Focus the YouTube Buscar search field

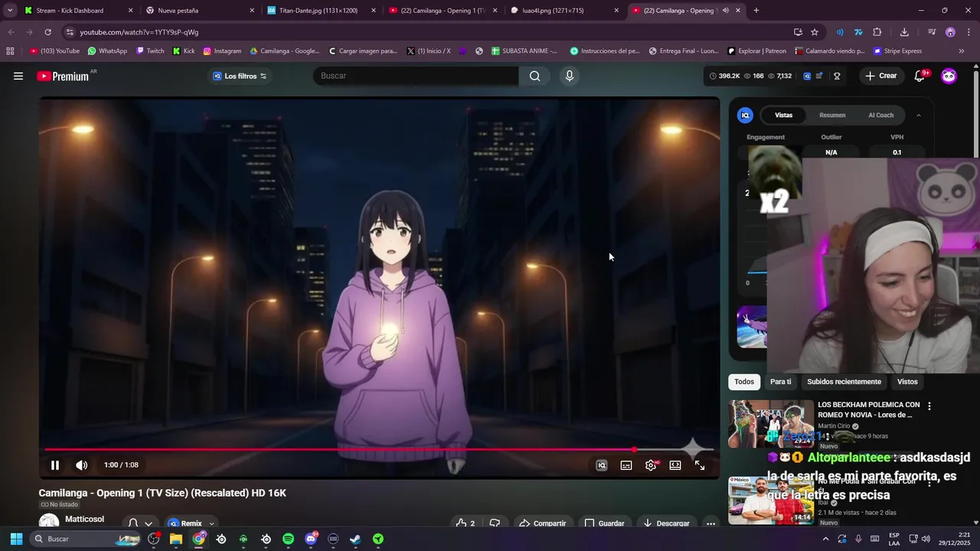click(416, 76)
